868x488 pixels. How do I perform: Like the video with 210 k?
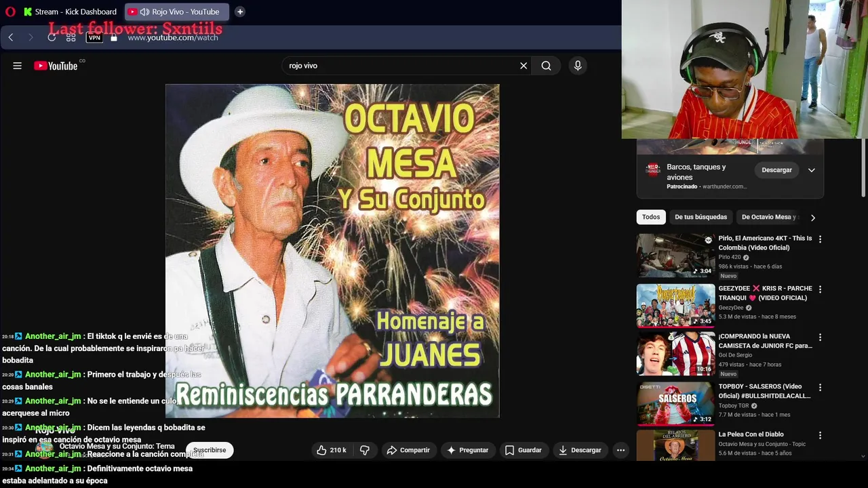coord(332,450)
